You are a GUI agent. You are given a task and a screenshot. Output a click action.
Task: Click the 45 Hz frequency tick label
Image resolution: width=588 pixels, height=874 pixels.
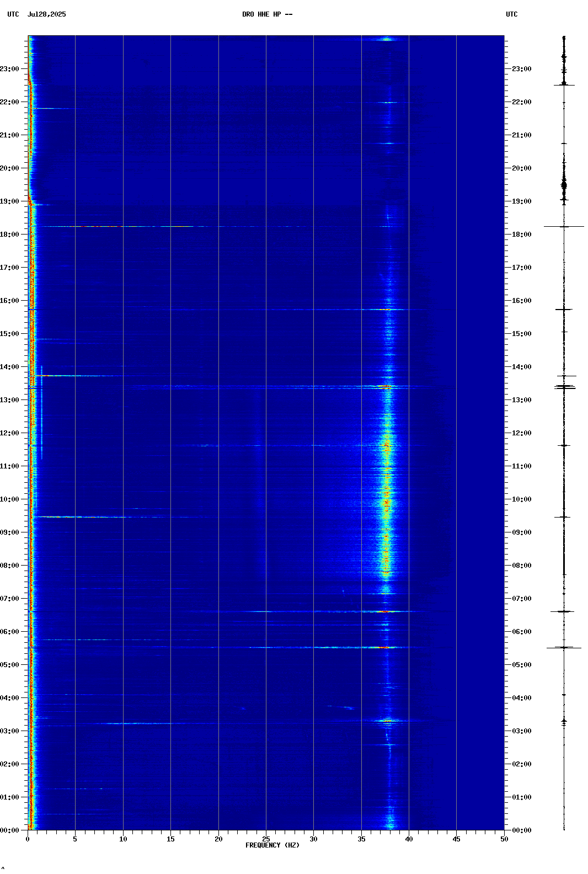point(456,839)
